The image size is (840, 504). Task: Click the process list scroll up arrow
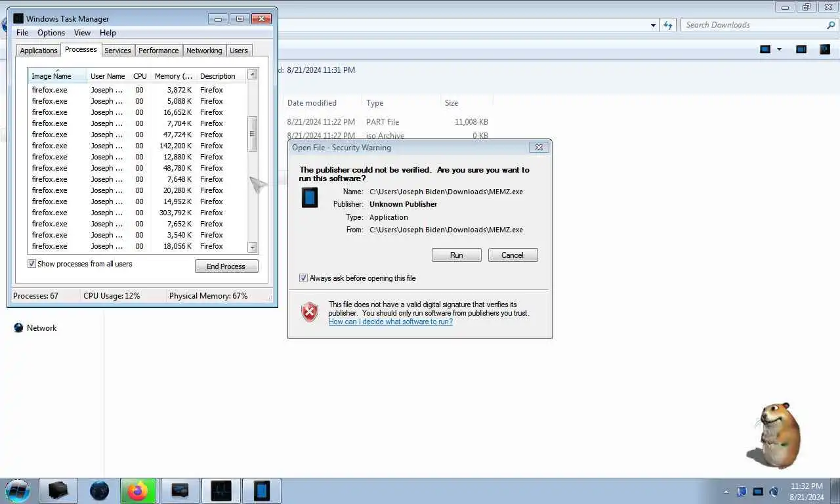pos(252,75)
